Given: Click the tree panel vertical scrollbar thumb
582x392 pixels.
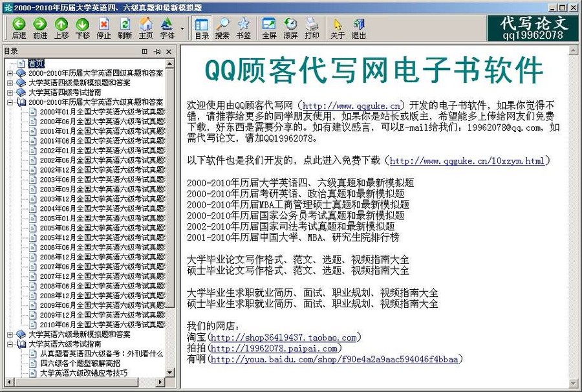Looking at the screenshot, I should (x=169, y=188).
